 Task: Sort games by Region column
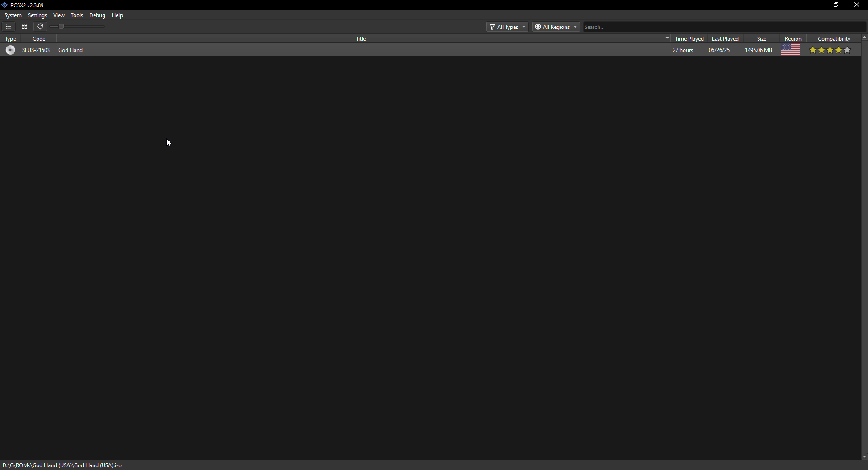pos(793,39)
